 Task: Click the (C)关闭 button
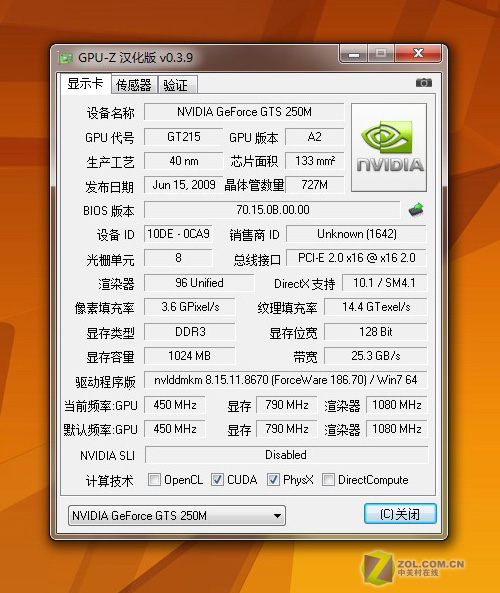click(400, 514)
